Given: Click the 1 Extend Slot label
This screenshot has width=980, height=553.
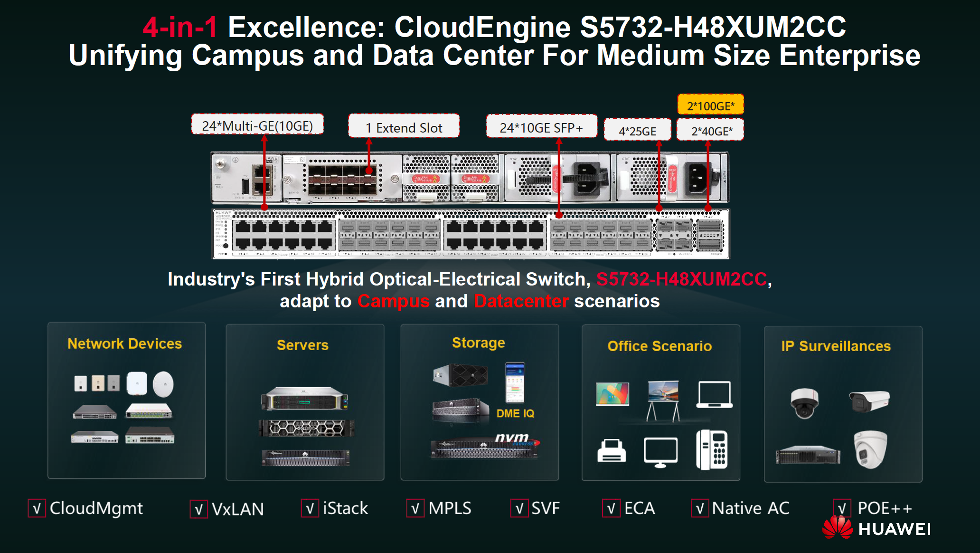Looking at the screenshot, I should (404, 127).
